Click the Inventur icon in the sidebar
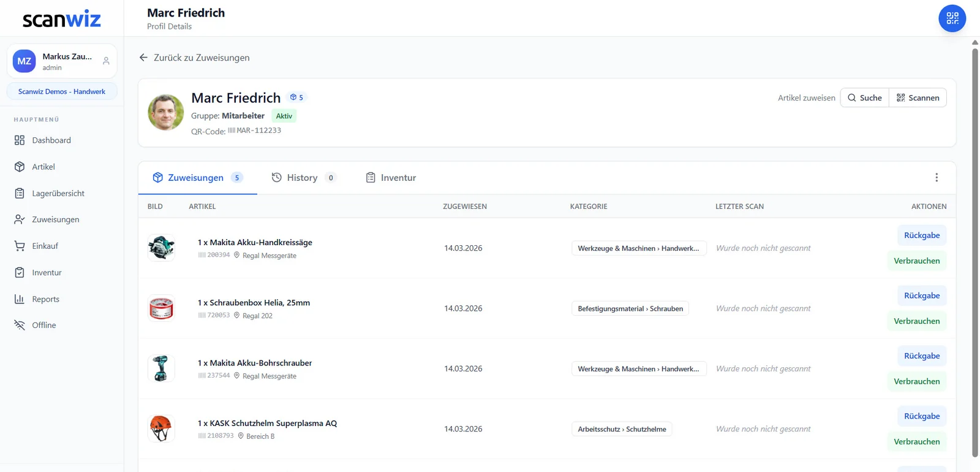The height and width of the screenshot is (472, 980). (20, 273)
